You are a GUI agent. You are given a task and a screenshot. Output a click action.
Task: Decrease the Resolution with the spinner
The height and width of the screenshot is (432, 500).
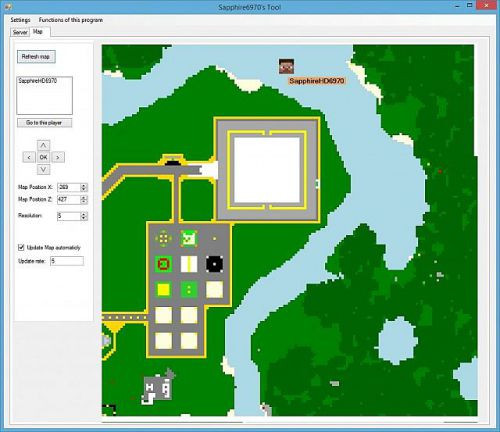[84, 218]
